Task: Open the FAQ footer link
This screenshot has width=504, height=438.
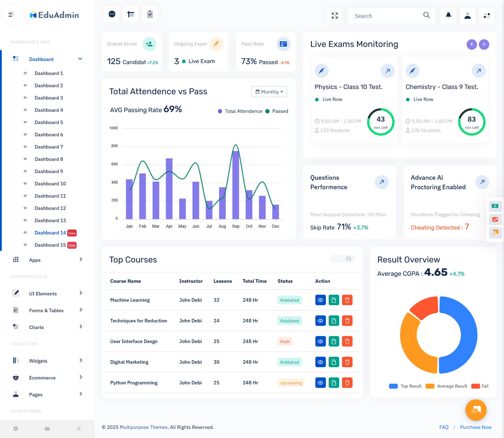Action: 444,427
